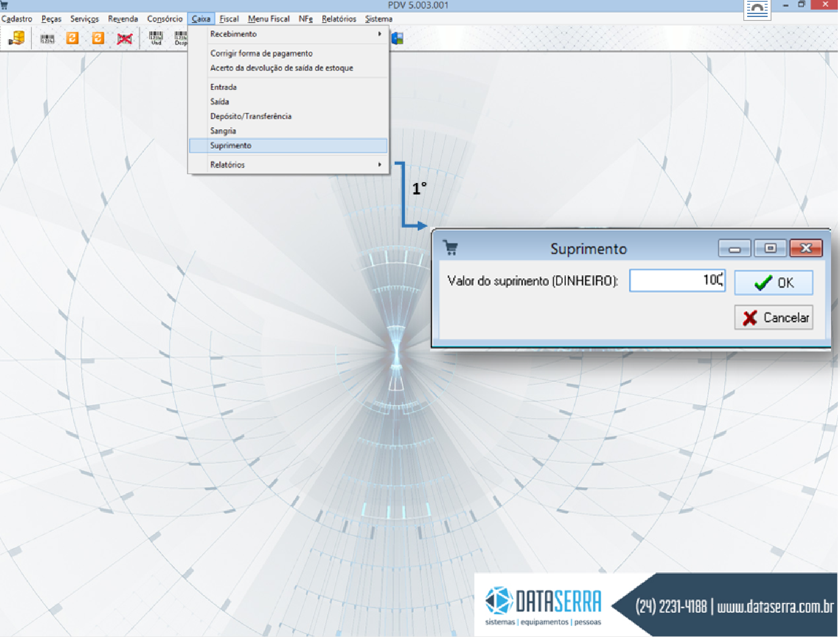840x637 pixels.
Task: Click Corrigir forma de pagamento
Action: tap(261, 54)
